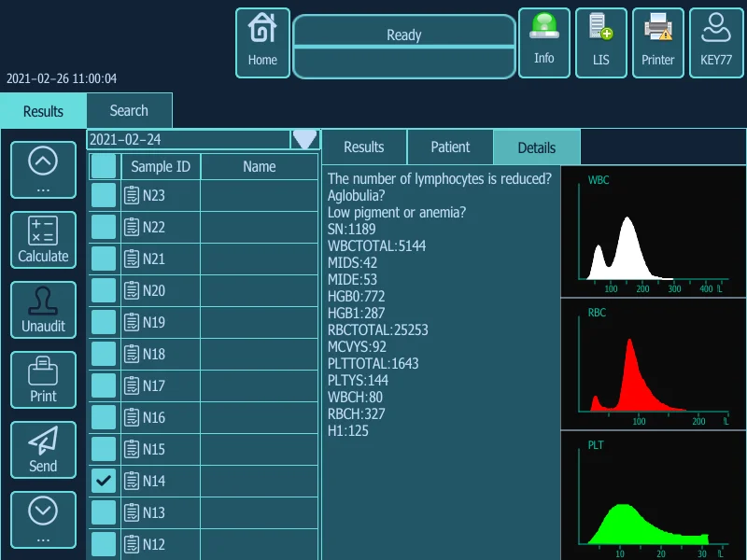Click the H1:125 detail line
Screen dimensions: 747x560
click(347, 431)
